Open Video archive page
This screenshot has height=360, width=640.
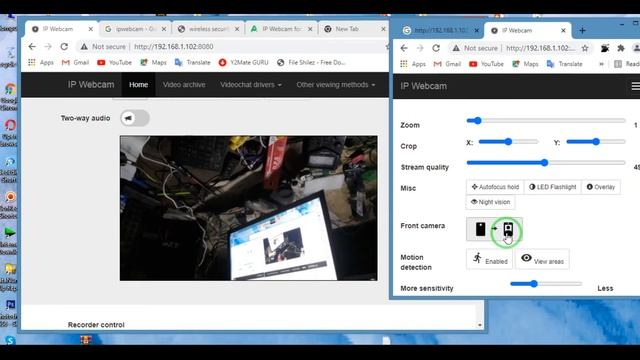pyautogui.click(x=184, y=85)
